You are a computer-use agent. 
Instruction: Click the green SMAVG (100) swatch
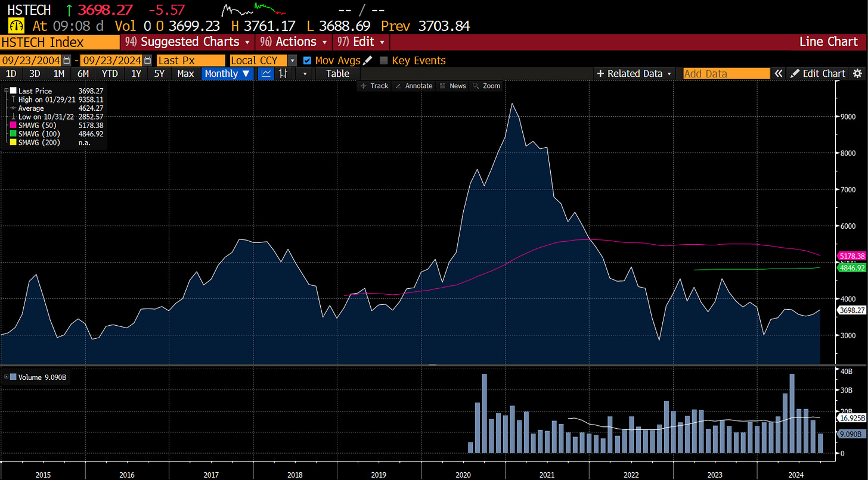[x=14, y=134]
